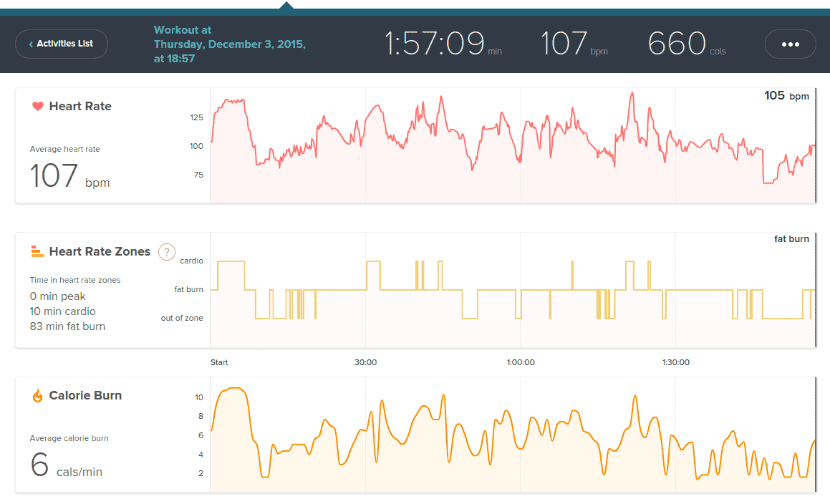
Task: Click the 10 min cardio text
Action: point(62,311)
